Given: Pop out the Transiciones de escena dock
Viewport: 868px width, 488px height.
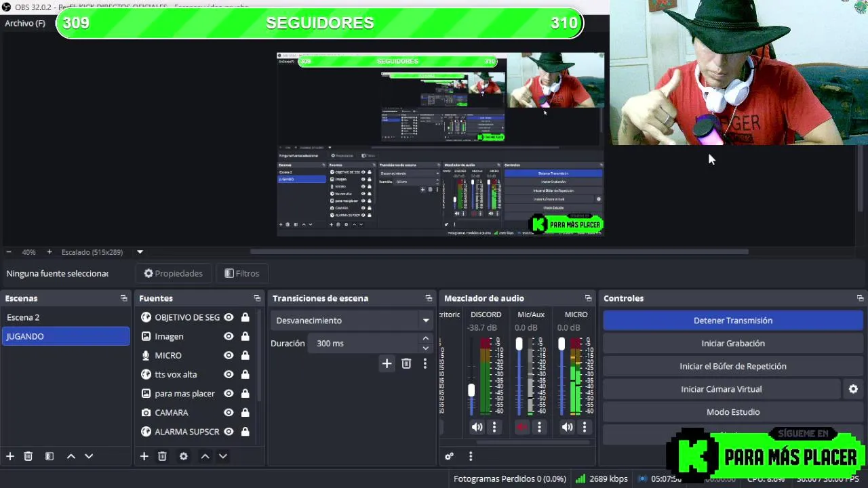Looking at the screenshot, I should 429,298.
